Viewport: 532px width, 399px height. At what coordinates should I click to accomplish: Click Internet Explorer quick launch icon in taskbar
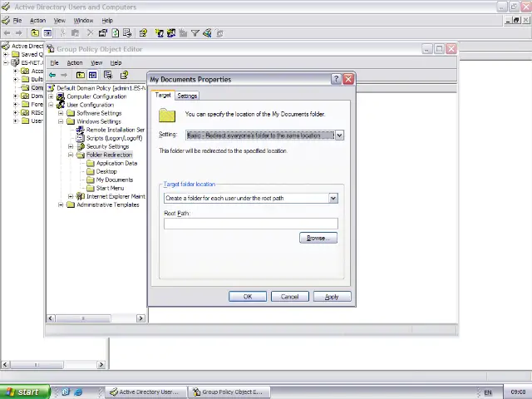coord(78,392)
